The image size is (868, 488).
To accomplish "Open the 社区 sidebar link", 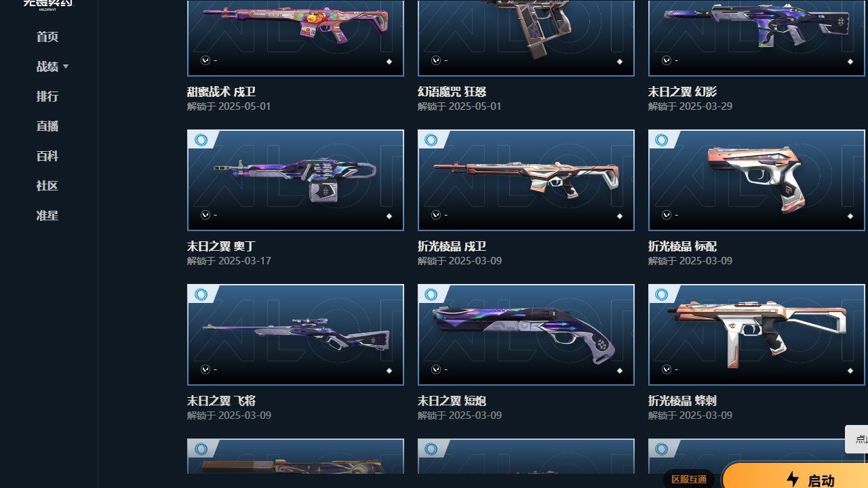I will coord(47,186).
